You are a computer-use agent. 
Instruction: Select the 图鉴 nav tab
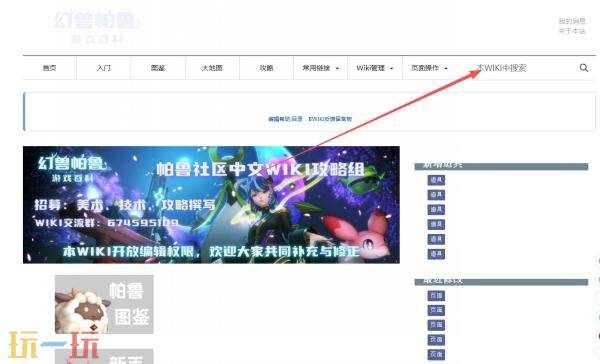[158, 68]
